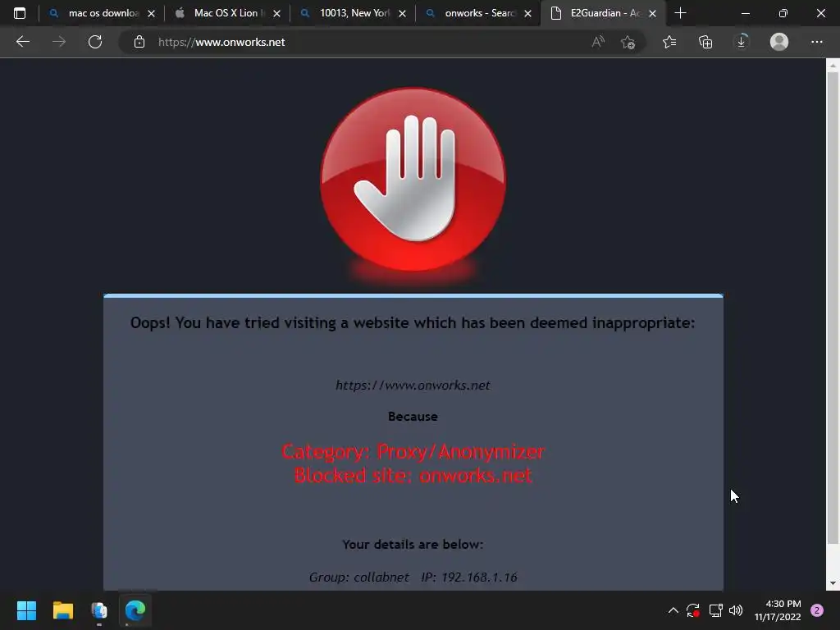Screen dimensions: 840x630
Task: Click the IP: 192.168.1.16 text
Action: pos(468,577)
